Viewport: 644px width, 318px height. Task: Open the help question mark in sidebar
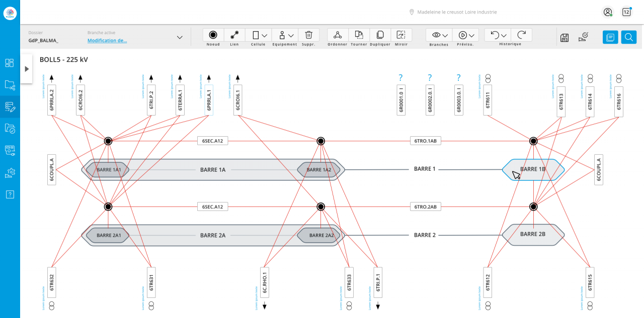[10, 194]
